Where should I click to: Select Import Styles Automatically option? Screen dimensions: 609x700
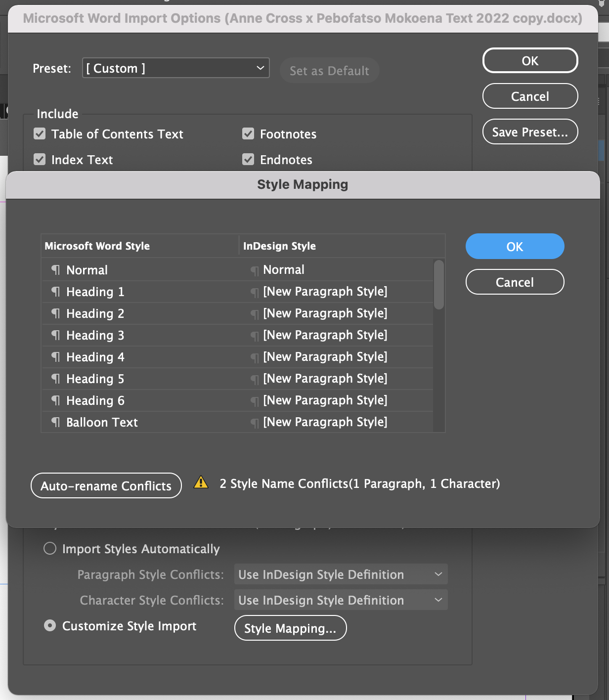(50, 549)
